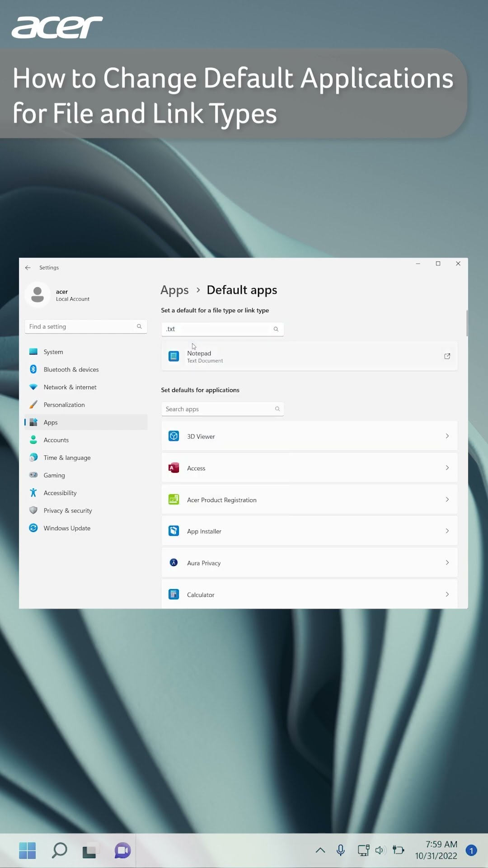Expand the 3D Viewer chevron
The height and width of the screenshot is (868, 488).
[x=447, y=436]
